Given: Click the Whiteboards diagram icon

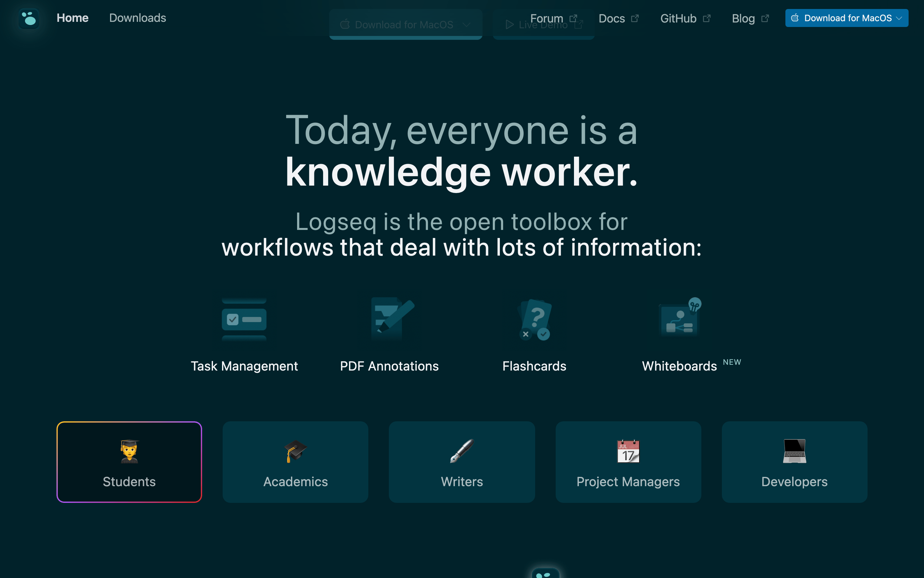Looking at the screenshot, I should 680,318.
